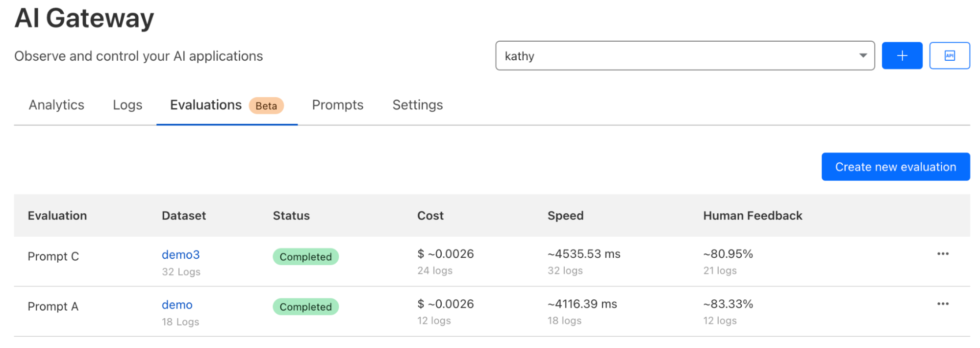Click the plus icon to add gateway

coord(902,56)
